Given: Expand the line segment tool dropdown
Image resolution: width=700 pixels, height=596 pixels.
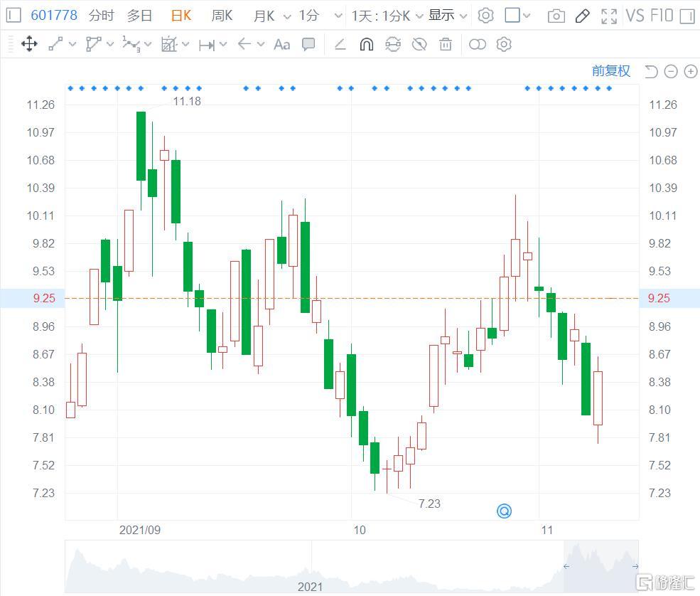Looking at the screenshot, I should tap(72, 44).
